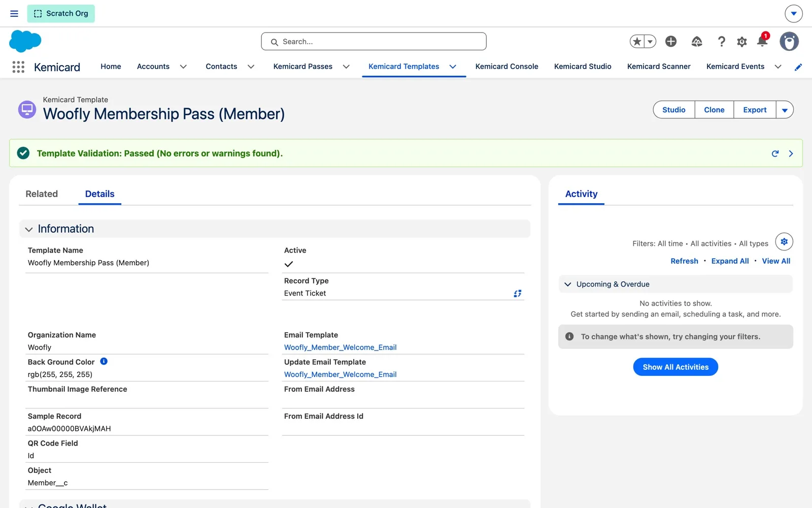The height and width of the screenshot is (508, 812).
Task: Expand the validation banner arrow
Action: click(791, 153)
